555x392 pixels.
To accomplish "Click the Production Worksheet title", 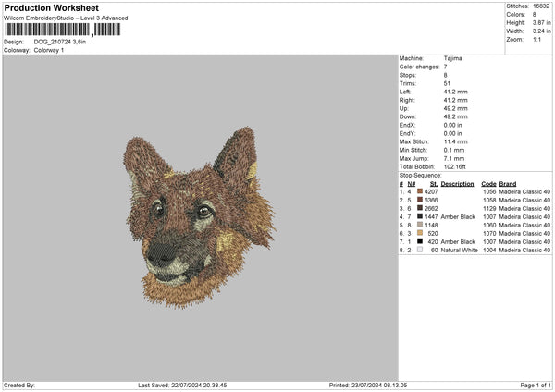I will pyautogui.click(x=51, y=7).
